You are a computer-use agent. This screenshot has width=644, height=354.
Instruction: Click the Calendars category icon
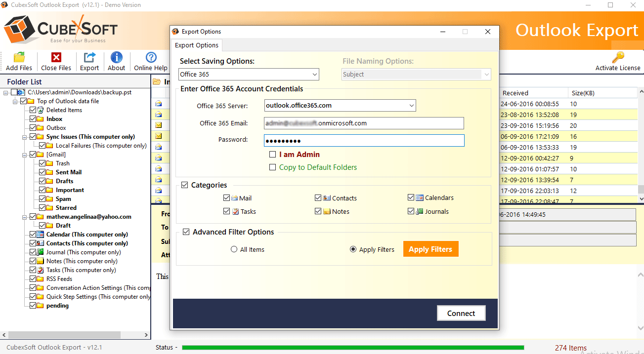click(420, 197)
